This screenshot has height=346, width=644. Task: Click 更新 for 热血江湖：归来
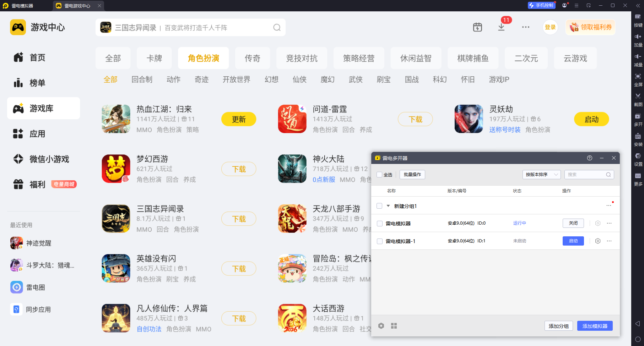(x=239, y=119)
